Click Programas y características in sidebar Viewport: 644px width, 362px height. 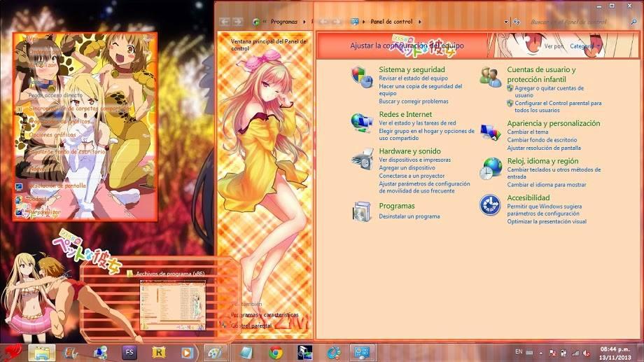click(265, 315)
